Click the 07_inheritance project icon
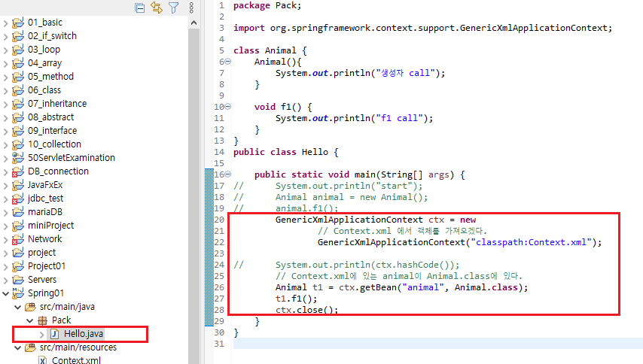Image resolution: width=643 pixels, height=364 pixels. [x=18, y=104]
